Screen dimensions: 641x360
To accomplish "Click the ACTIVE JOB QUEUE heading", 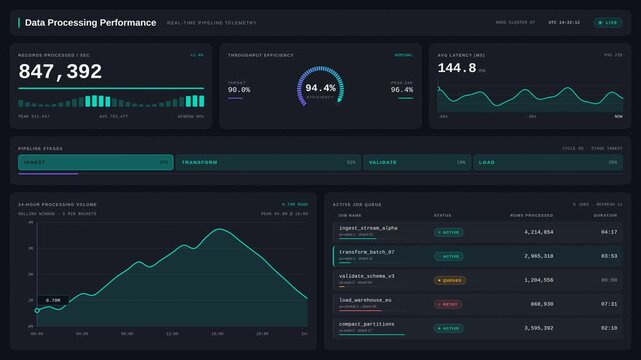I will click(357, 205).
